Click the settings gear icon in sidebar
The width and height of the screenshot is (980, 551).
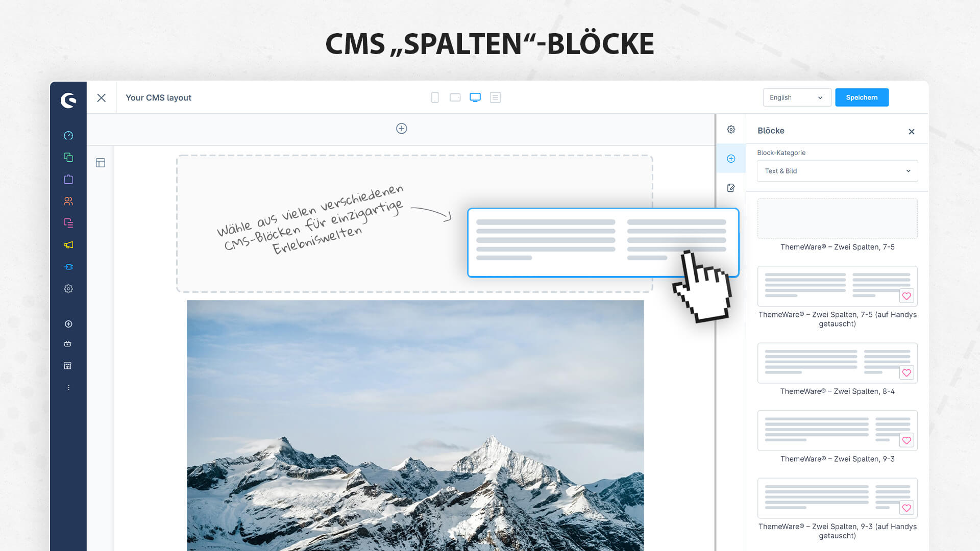click(x=67, y=289)
